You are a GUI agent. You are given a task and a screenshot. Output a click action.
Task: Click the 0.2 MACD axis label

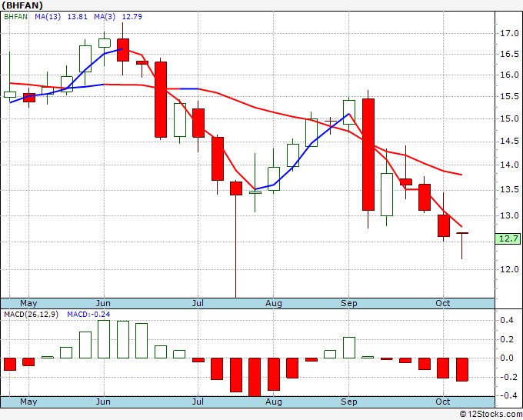point(507,339)
